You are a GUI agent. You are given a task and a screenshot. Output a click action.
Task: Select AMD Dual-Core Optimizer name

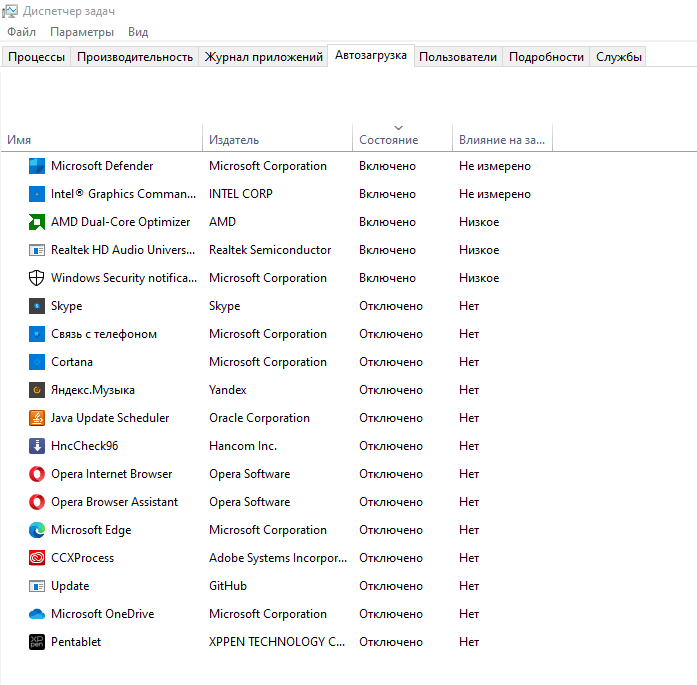click(120, 222)
